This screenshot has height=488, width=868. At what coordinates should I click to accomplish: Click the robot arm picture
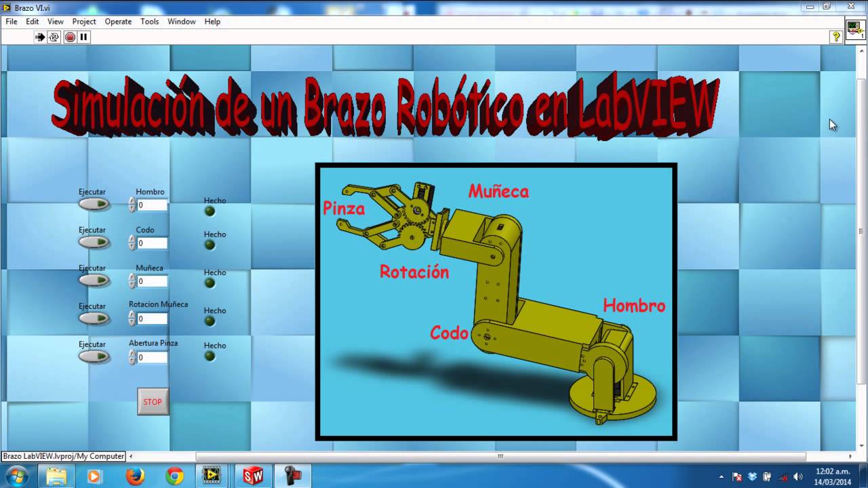(496, 302)
